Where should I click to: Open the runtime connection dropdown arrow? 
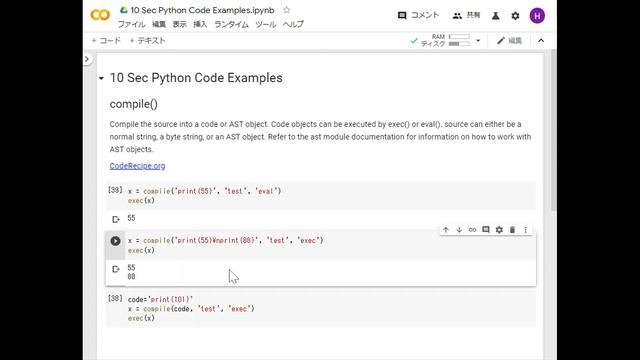[x=478, y=40]
